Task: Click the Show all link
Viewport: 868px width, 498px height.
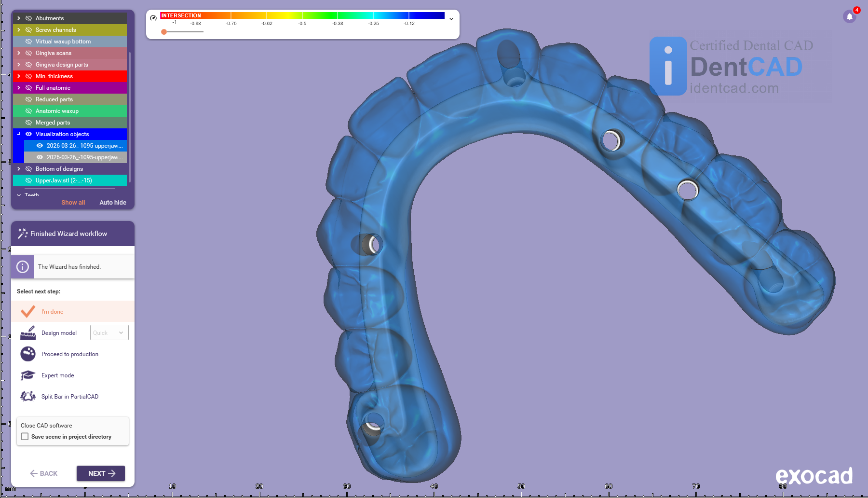Action: (x=73, y=203)
